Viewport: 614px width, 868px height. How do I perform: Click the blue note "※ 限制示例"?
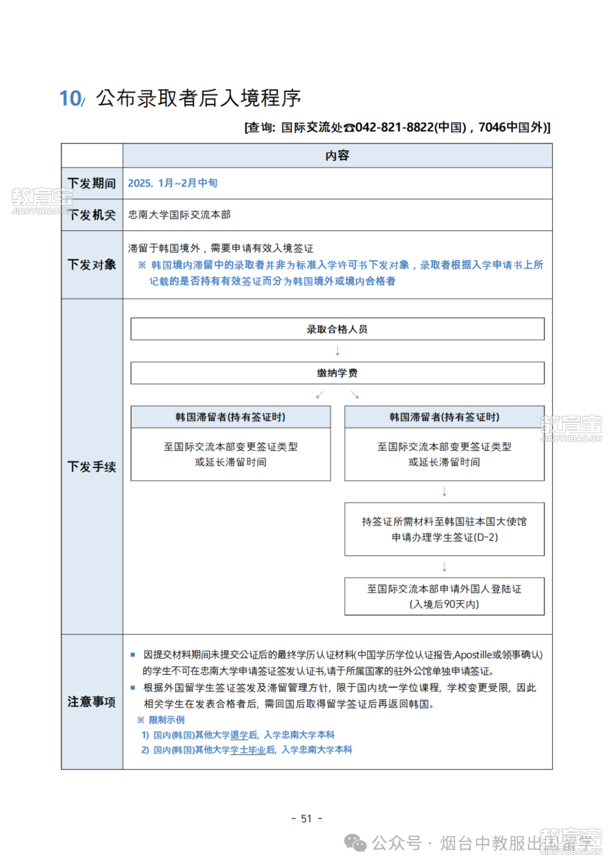pos(161,720)
